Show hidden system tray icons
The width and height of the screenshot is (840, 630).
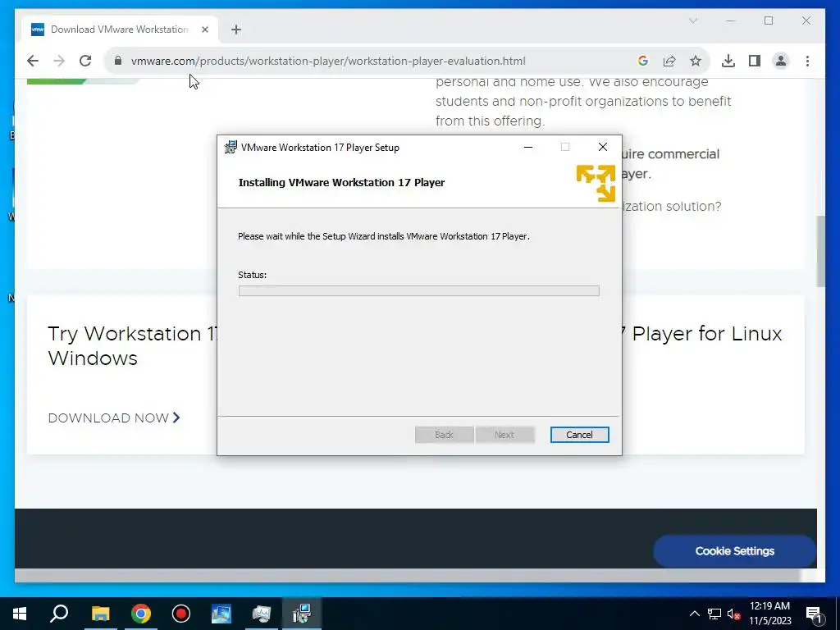[x=694, y=614]
